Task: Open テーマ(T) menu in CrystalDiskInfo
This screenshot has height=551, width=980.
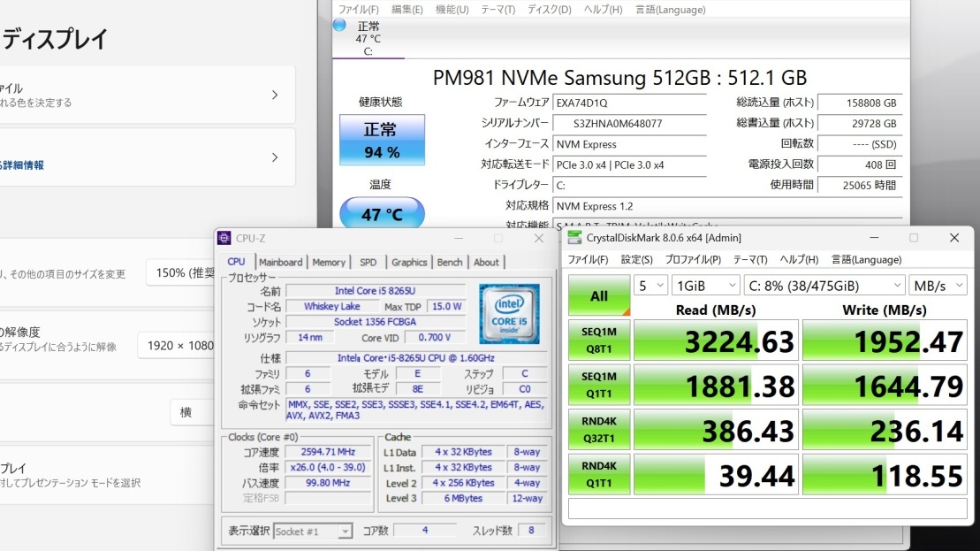Action: point(498,10)
